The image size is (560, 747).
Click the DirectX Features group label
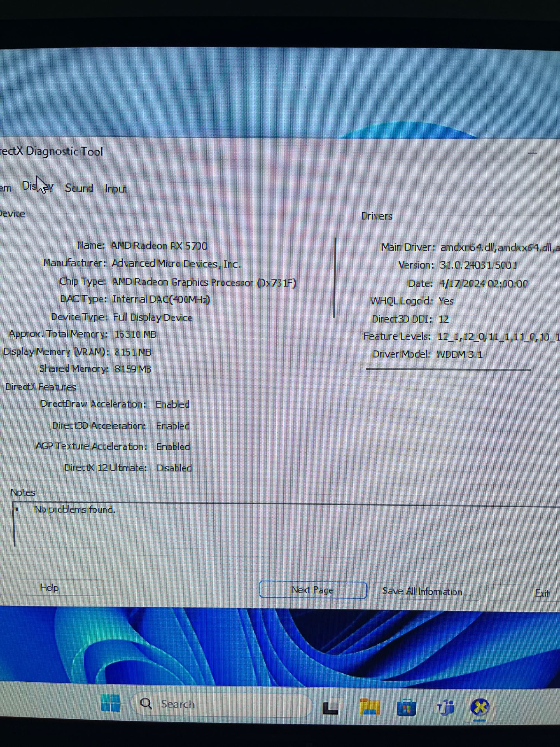coord(41,387)
